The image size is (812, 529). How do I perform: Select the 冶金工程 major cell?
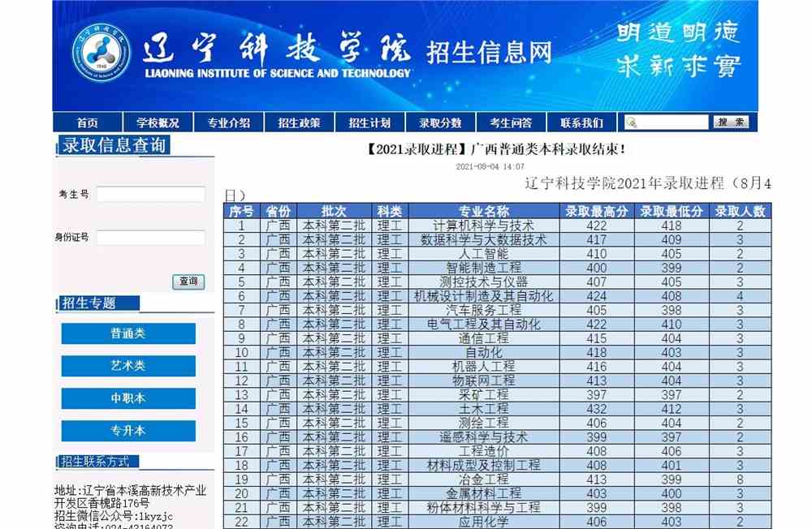[484, 480]
